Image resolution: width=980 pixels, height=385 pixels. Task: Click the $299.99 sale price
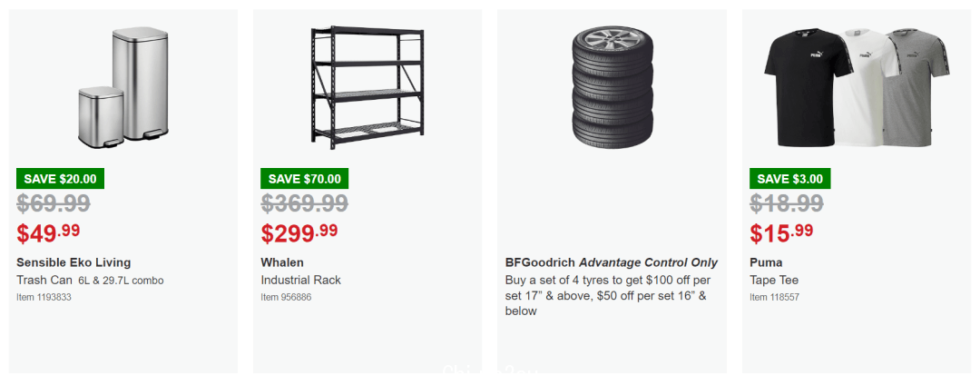[299, 233]
